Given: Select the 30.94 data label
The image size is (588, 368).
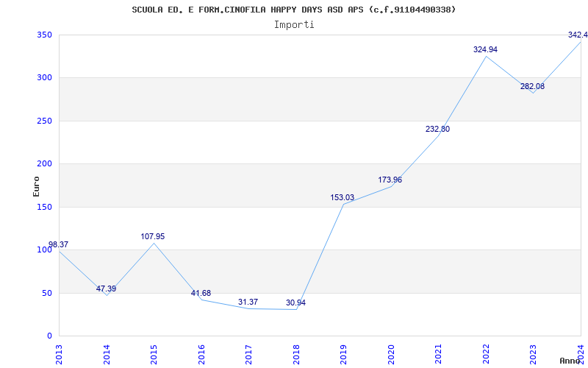Looking at the screenshot, I should pos(295,302).
